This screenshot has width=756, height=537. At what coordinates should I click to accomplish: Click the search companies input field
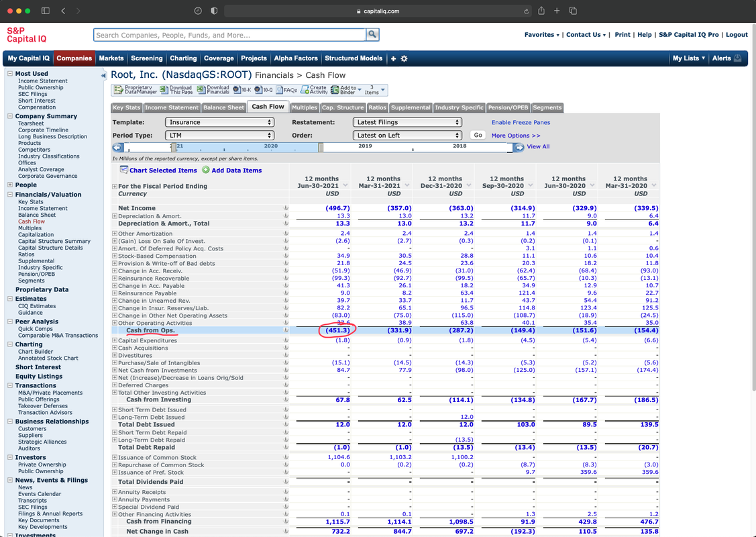[229, 35]
